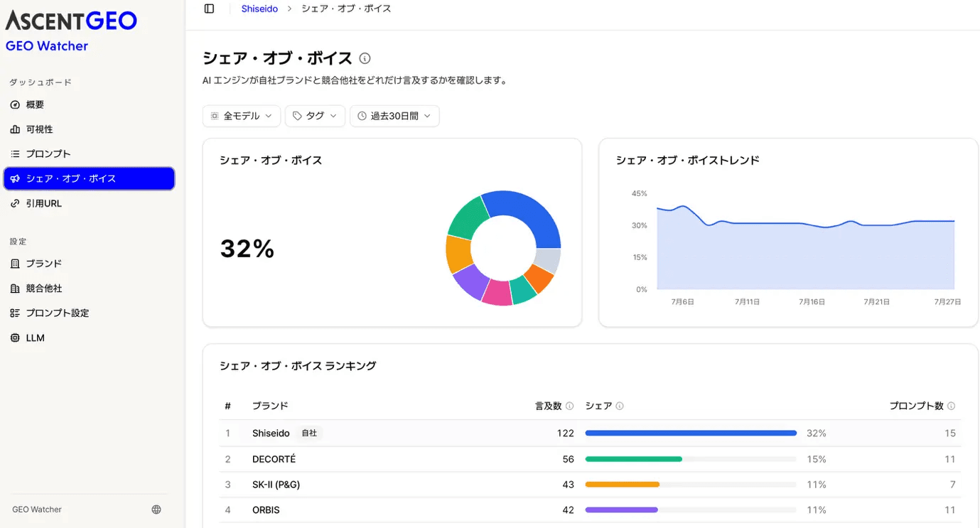Open the 過去30日間 date range dropdown
The height and width of the screenshot is (528, 980).
coord(394,116)
